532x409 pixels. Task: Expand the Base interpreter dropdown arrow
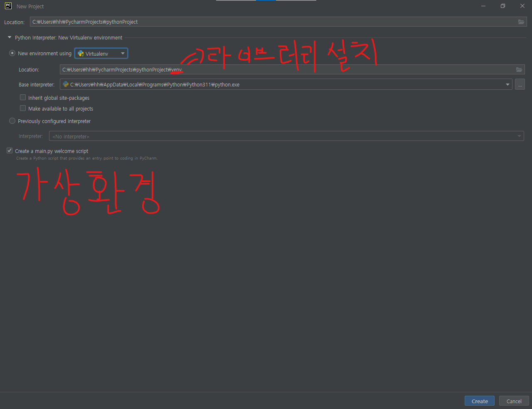[507, 84]
